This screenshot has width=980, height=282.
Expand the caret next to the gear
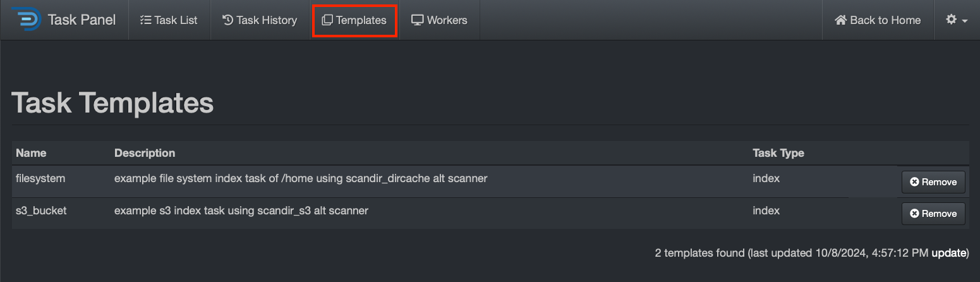coord(965,21)
